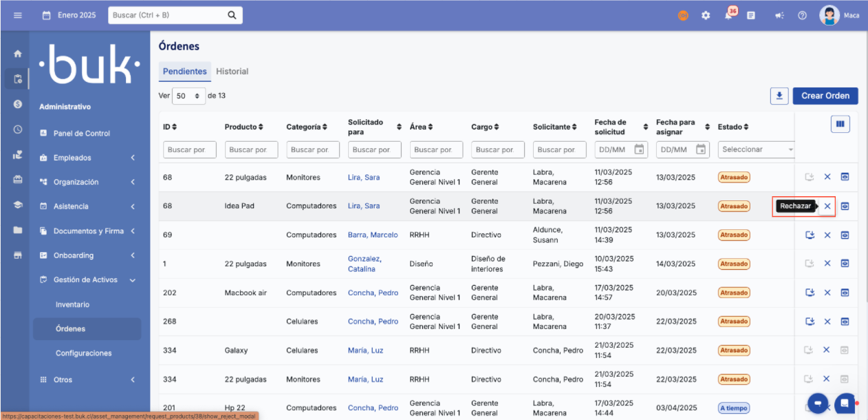Open the column visibility selector icon
868x420 pixels.
840,125
